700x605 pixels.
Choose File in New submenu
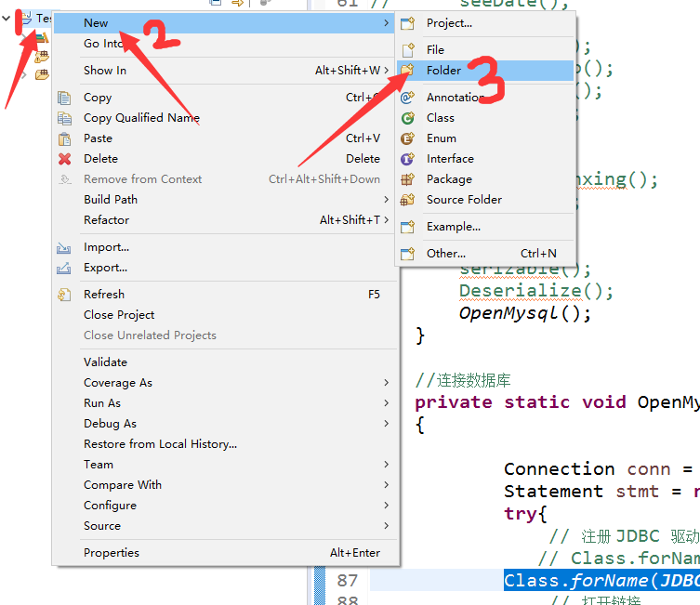pos(485,50)
